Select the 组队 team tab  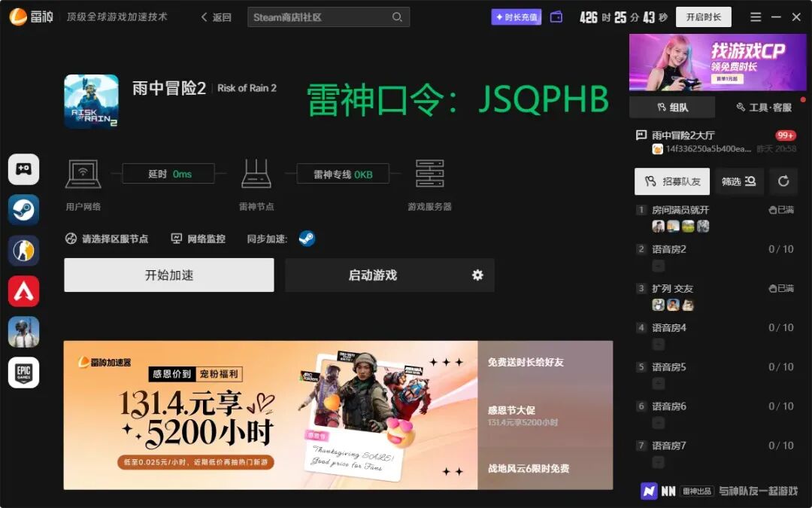pyautogui.click(x=671, y=107)
